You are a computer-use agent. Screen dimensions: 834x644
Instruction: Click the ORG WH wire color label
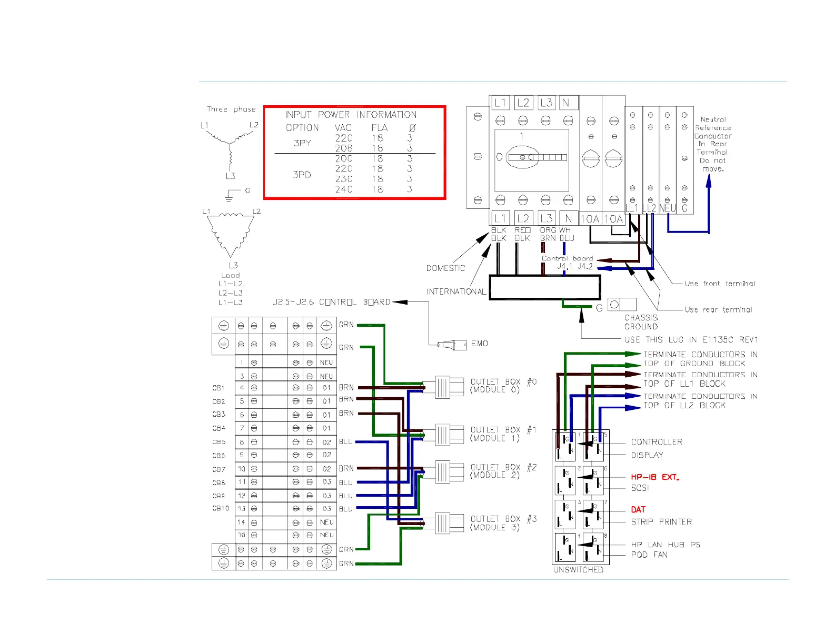555,230
